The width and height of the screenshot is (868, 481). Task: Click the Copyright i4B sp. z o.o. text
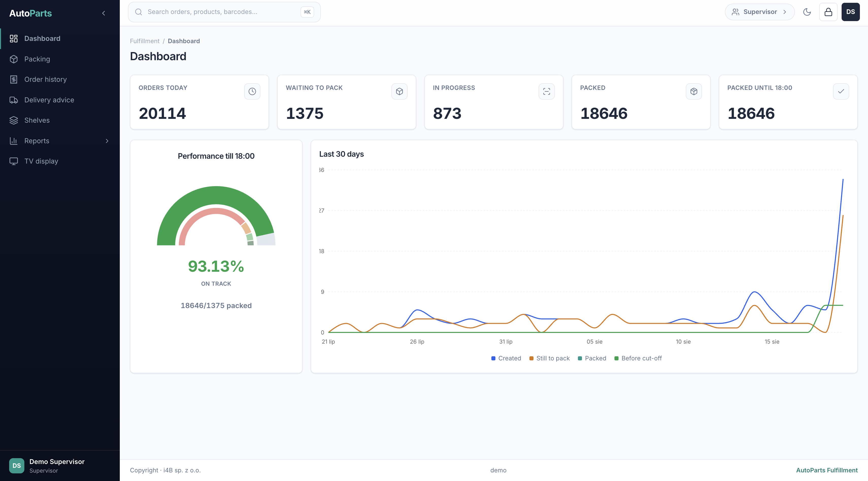pyautogui.click(x=165, y=470)
